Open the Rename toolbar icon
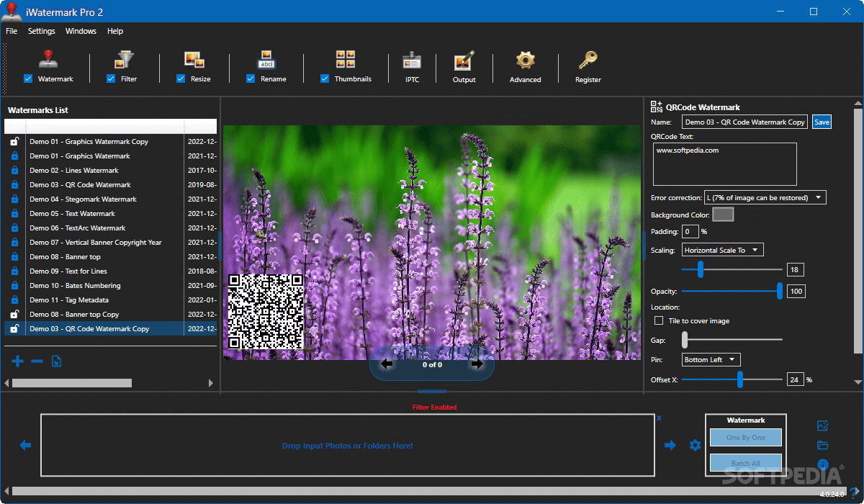This screenshot has height=504, width=864. click(266, 60)
